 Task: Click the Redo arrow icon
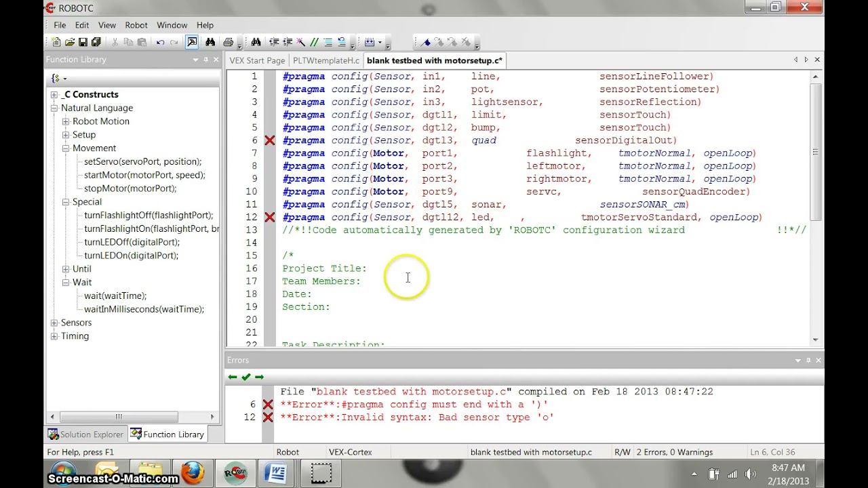174,42
